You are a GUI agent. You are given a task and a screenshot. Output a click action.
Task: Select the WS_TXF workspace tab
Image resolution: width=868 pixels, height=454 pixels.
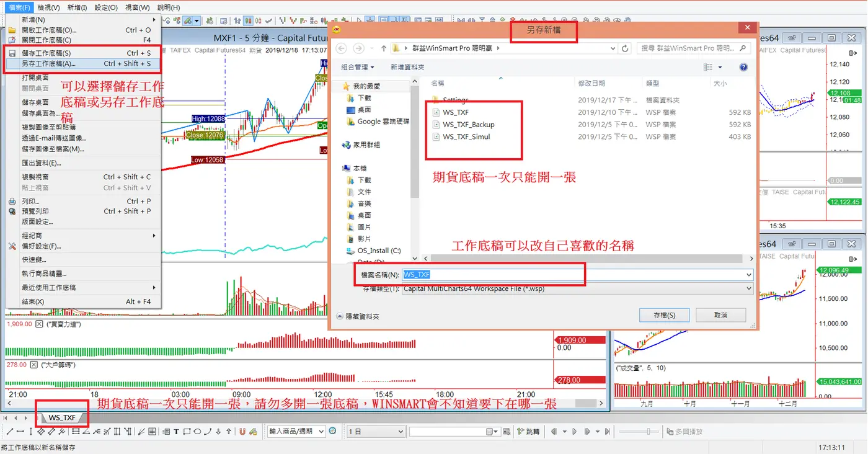(62, 418)
